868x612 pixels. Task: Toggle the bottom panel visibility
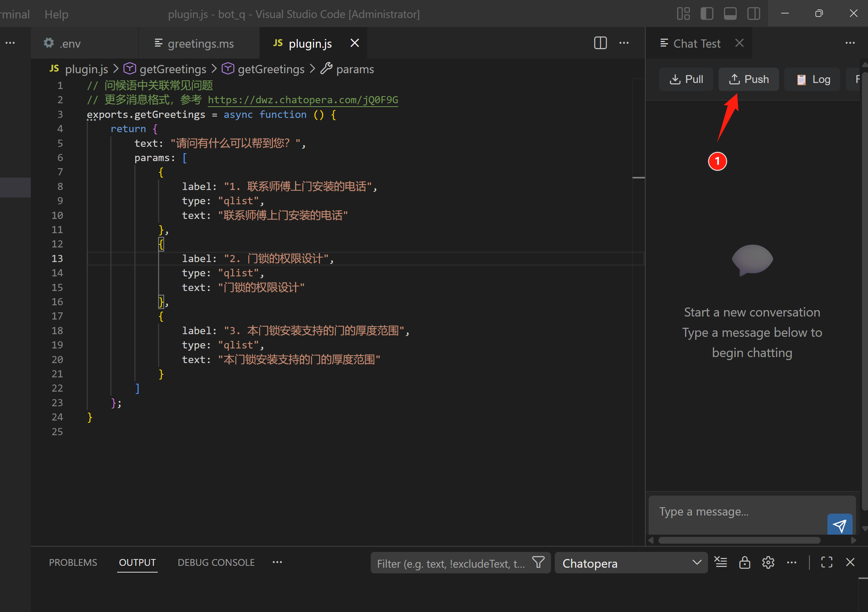click(730, 14)
